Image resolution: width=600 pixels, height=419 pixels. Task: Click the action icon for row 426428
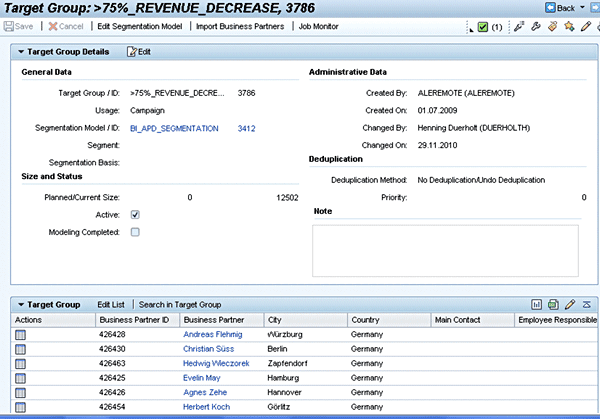point(21,334)
